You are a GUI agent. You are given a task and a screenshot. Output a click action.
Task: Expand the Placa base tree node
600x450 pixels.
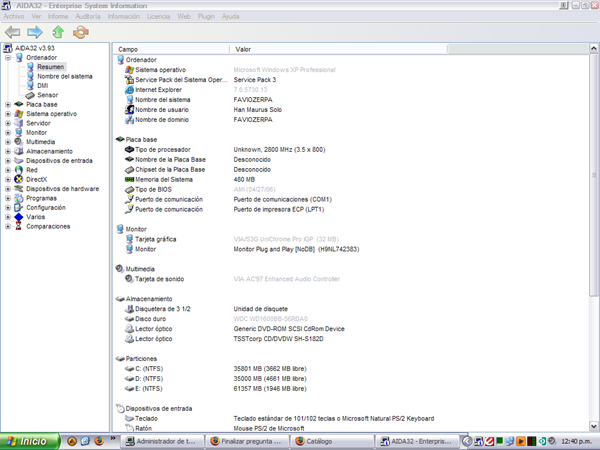point(8,104)
